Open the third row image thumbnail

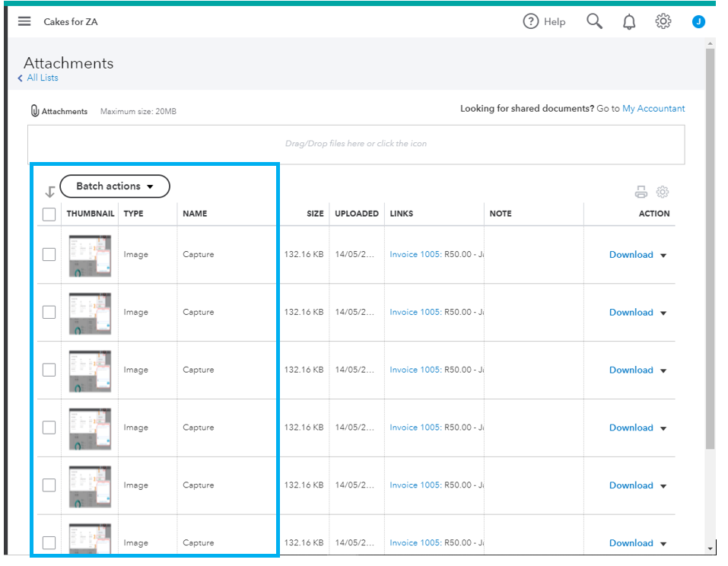coord(90,371)
